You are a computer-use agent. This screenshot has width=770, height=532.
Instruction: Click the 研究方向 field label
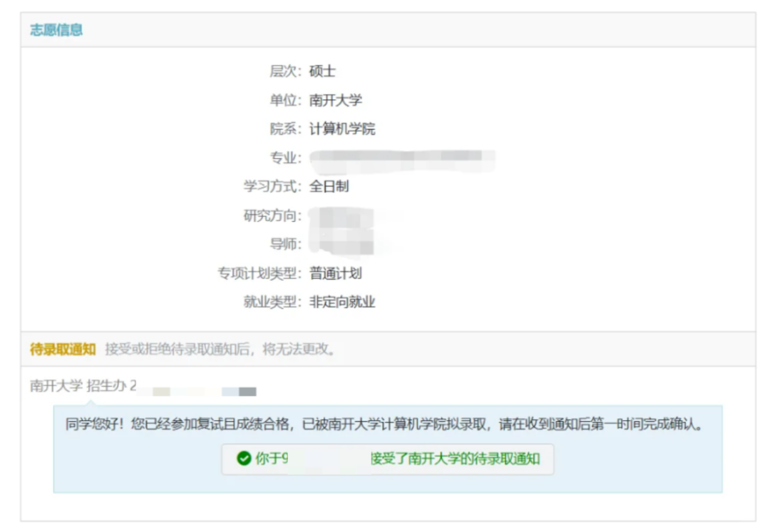tap(272, 215)
